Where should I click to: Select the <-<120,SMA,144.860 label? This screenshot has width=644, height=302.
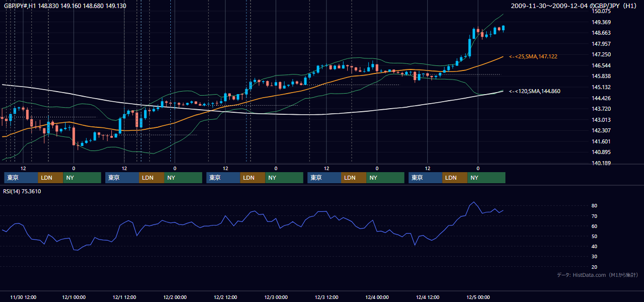point(535,91)
